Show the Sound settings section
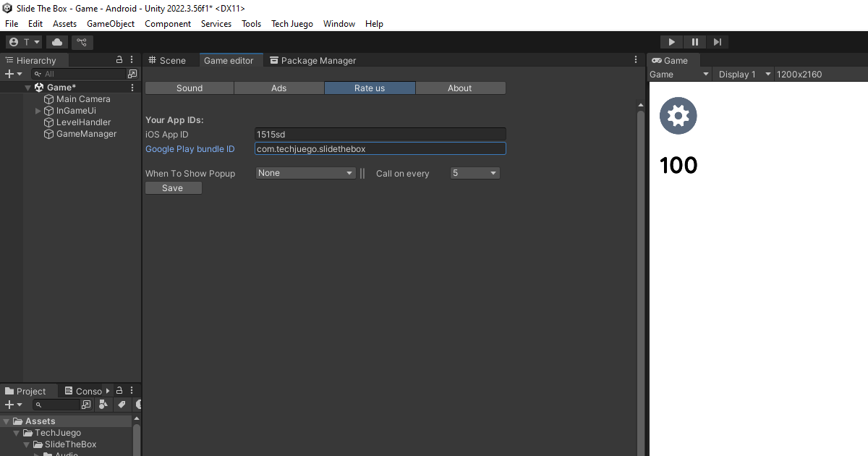The width and height of the screenshot is (868, 456). point(190,88)
